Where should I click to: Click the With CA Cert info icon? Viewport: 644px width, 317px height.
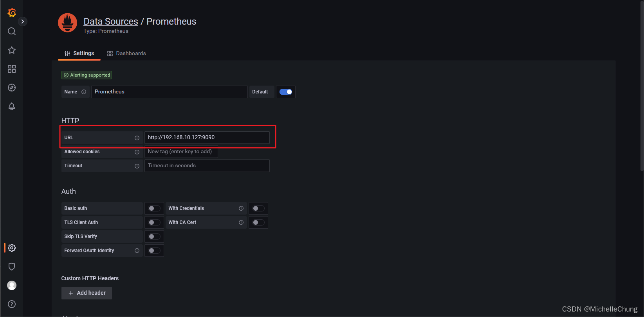(x=241, y=222)
